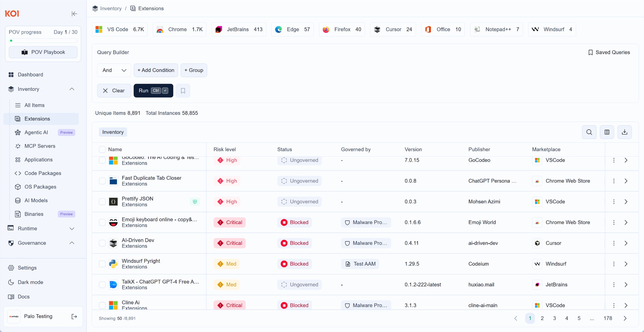644x332 pixels.
Task: Check the Windsurf Pyright row checkbox
Action: 102,264
